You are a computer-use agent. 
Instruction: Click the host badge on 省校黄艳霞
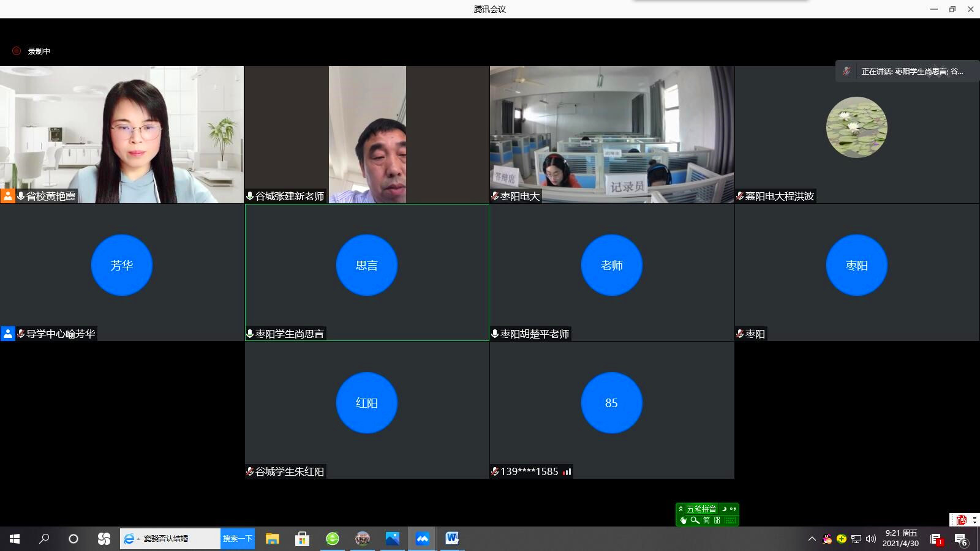tap(7, 196)
